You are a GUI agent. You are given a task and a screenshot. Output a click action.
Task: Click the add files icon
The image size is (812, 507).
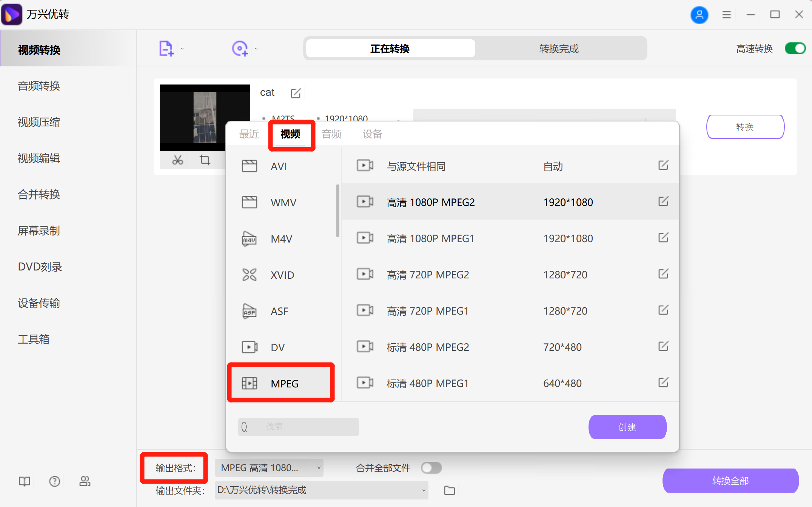pyautogui.click(x=165, y=48)
